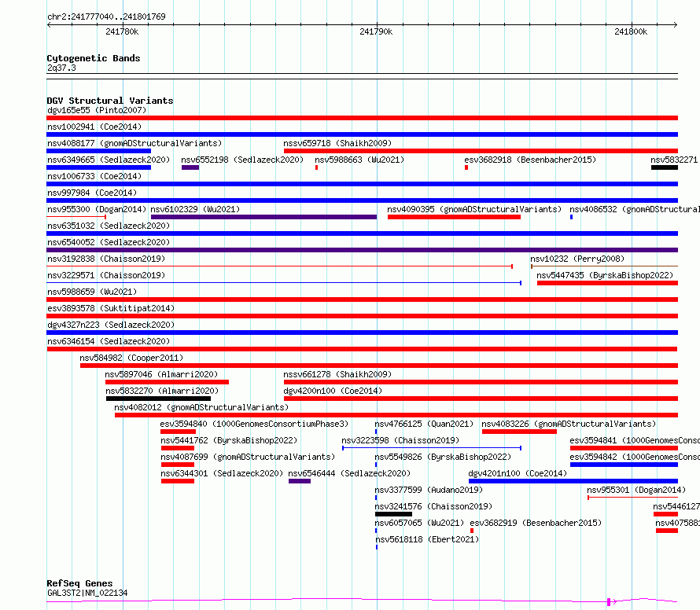Viewport: 700px width, 610px height.
Task: Open the nsv3229571 (Chaisson2019) label
Action: 106,275
